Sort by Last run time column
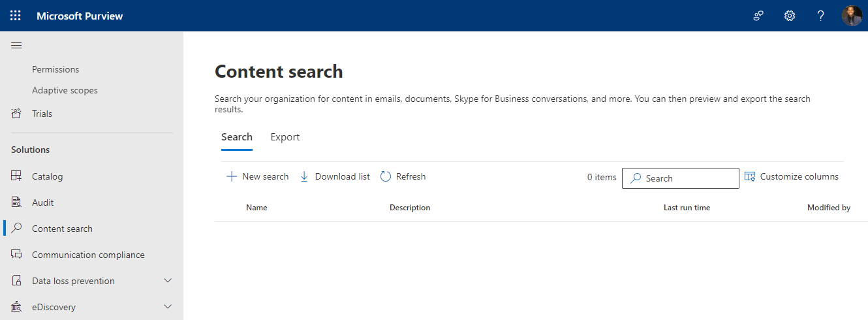Screen dimensions: 868x320 (x=687, y=208)
